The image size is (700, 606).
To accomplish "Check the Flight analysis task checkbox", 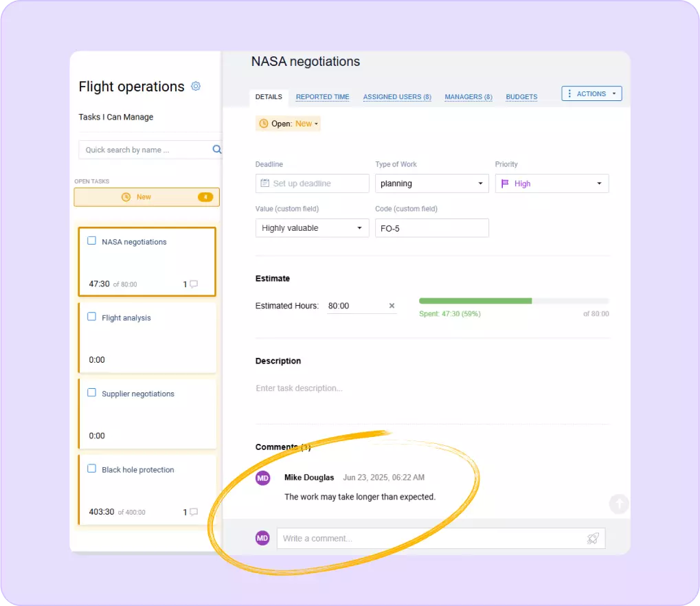I will [91, 317].
